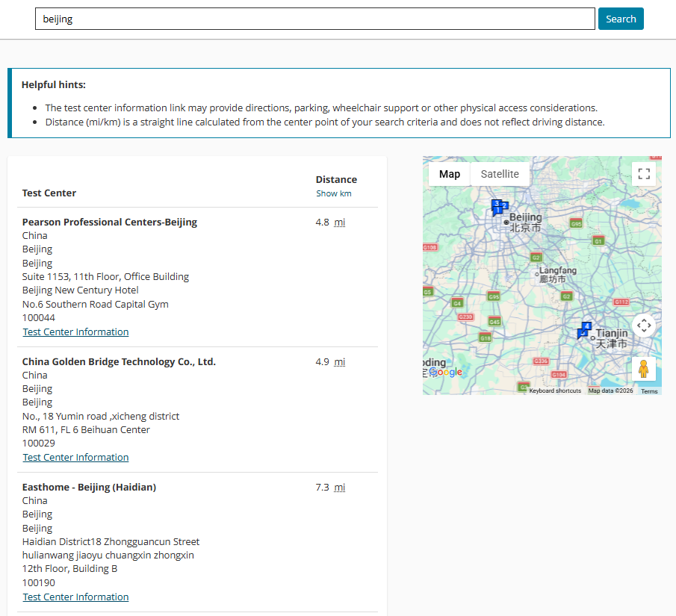Screen dimensions: 676x616
Task: Open the map Terms link
Action: pyautogui.click(x=649, y=391)
